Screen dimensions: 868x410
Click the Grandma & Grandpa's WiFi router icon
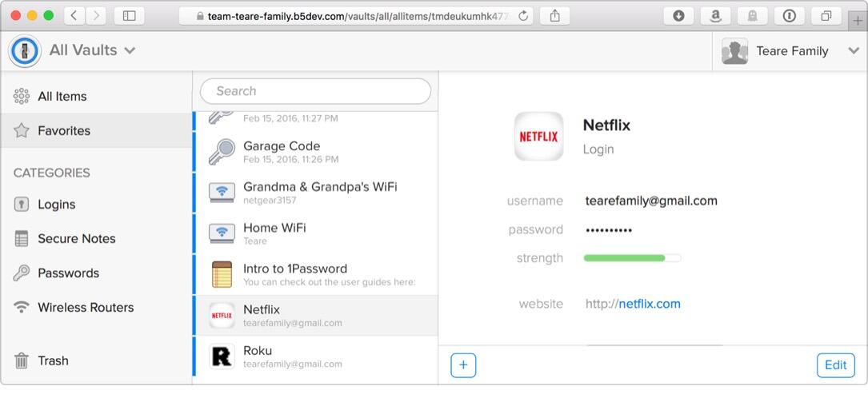222,193
